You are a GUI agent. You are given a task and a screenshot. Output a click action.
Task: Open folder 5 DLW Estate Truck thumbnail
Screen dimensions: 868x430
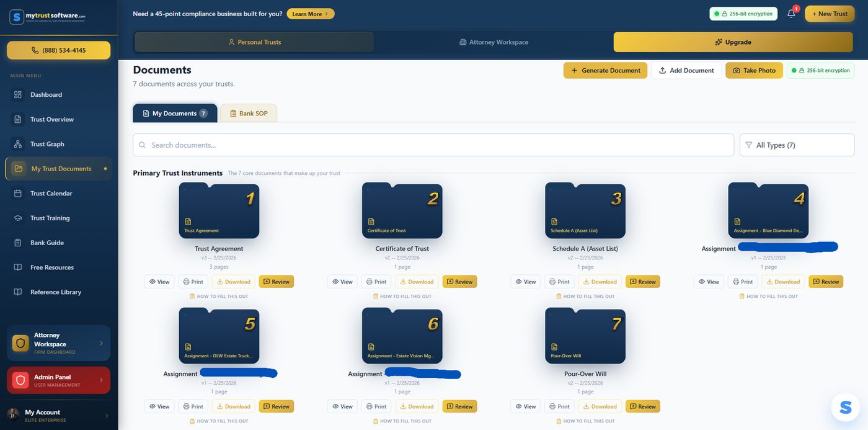pos(219,336)
